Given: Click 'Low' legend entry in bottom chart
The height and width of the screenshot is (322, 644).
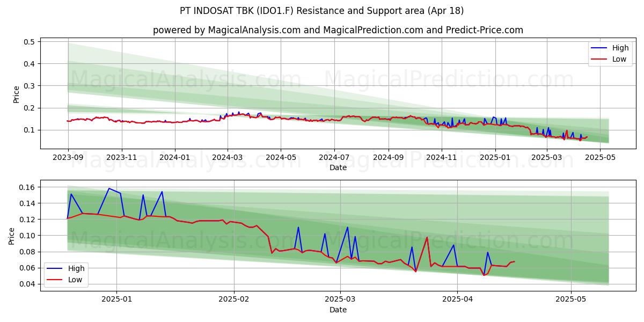Looking at the screenshot, I should point(75,280).
